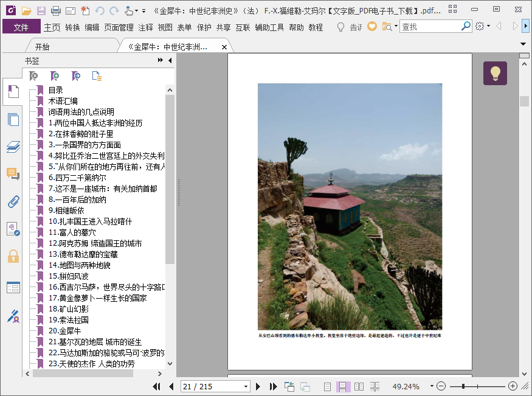Open the 主页 ribbon tab

(x=52, y=27)
